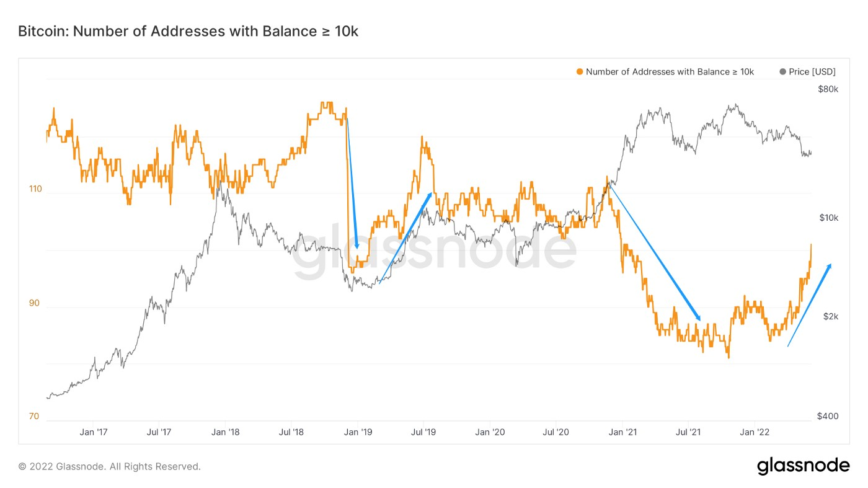Select the Jan '17 x-axis label
The height and width of the screenshot is (488, 868).
[95, 432]
